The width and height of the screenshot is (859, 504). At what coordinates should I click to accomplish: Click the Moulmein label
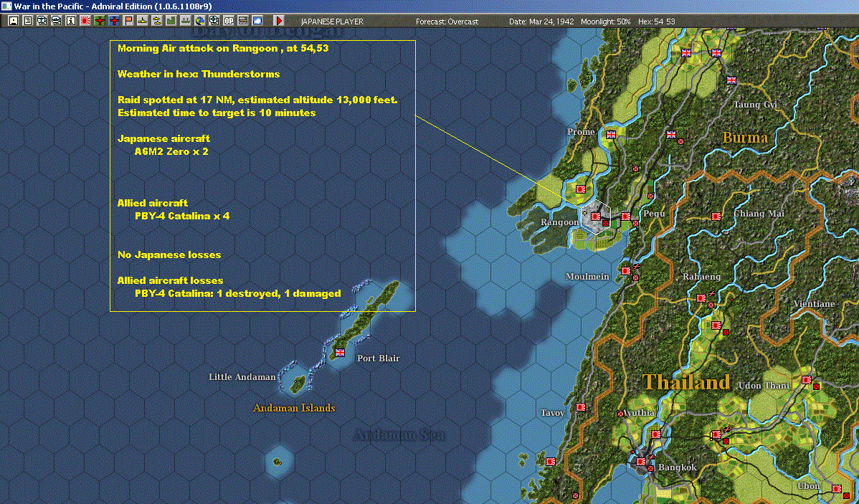pyautogui.click(x=587, y=277)
